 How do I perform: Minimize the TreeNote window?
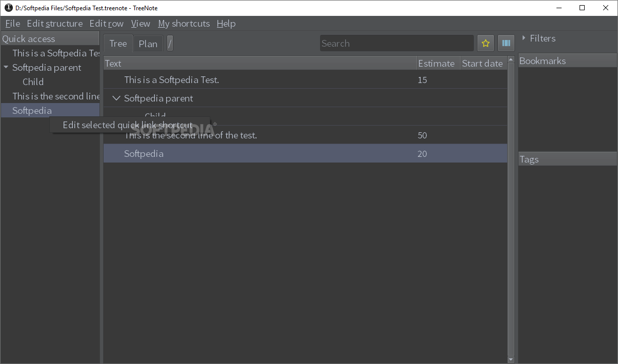coord(559,8)
